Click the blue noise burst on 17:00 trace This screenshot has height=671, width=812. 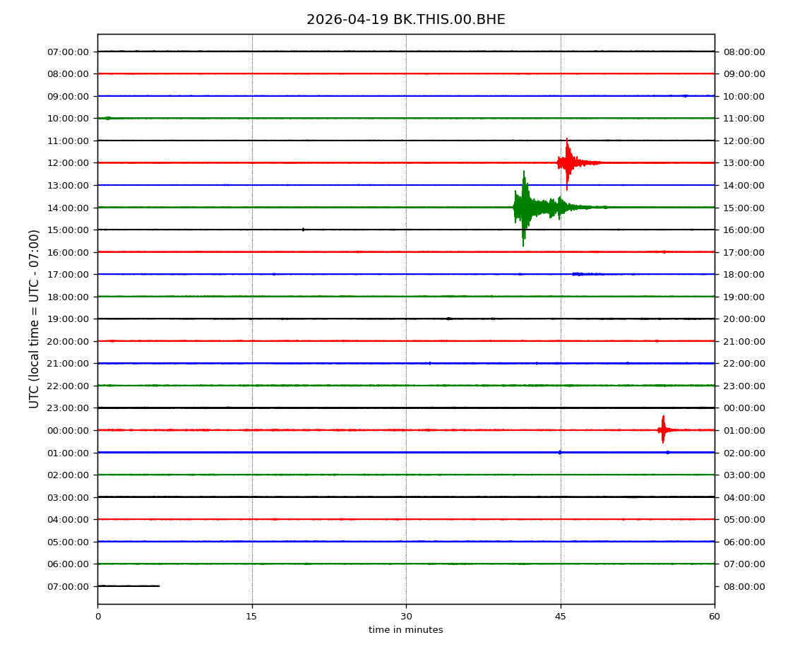tap(579, 274)
